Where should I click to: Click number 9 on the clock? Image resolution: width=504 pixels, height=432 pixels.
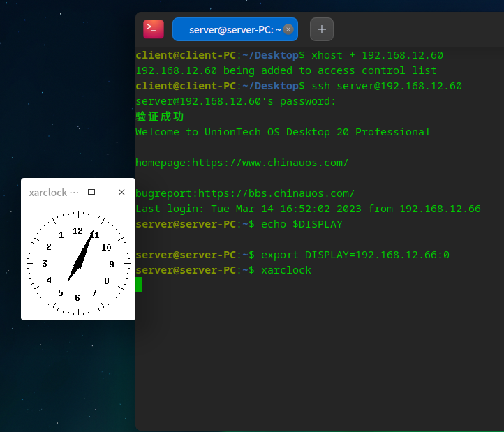pyautogui.click(x=112, y=265)
